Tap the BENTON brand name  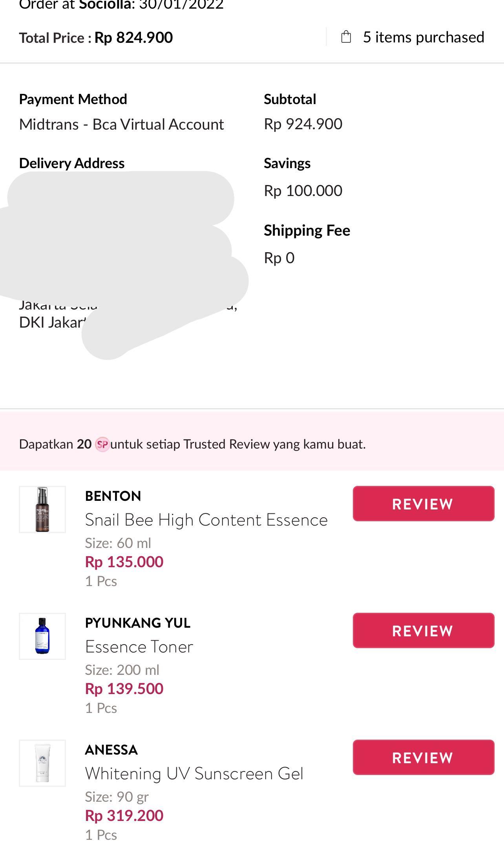(x=113, y=496)
